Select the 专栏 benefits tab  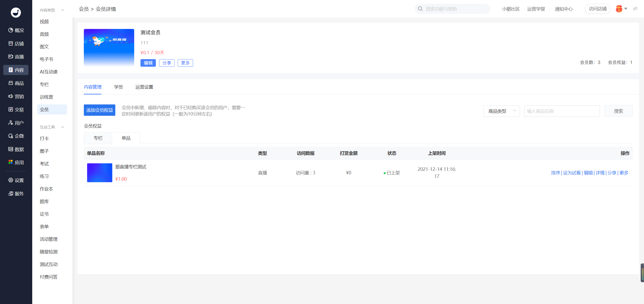(x=98, y=138)
